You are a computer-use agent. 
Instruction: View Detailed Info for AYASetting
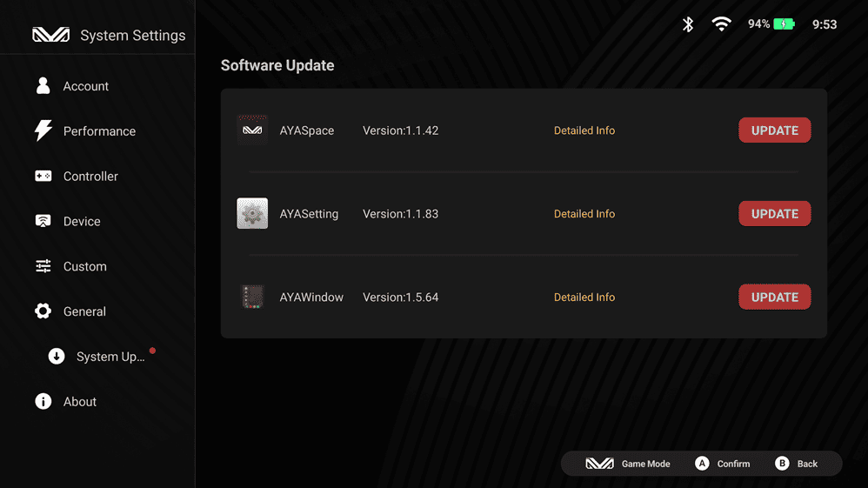[584, 214]
